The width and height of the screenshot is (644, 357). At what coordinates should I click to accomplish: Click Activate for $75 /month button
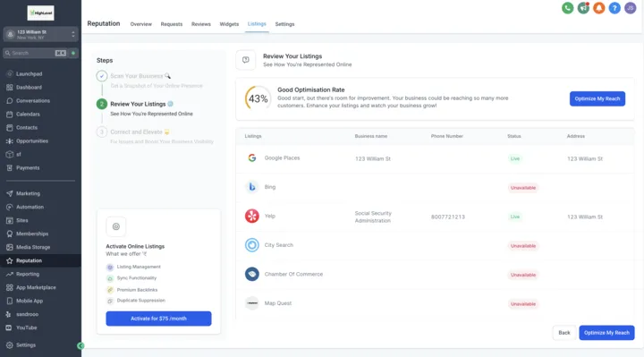tap(158, 319)
